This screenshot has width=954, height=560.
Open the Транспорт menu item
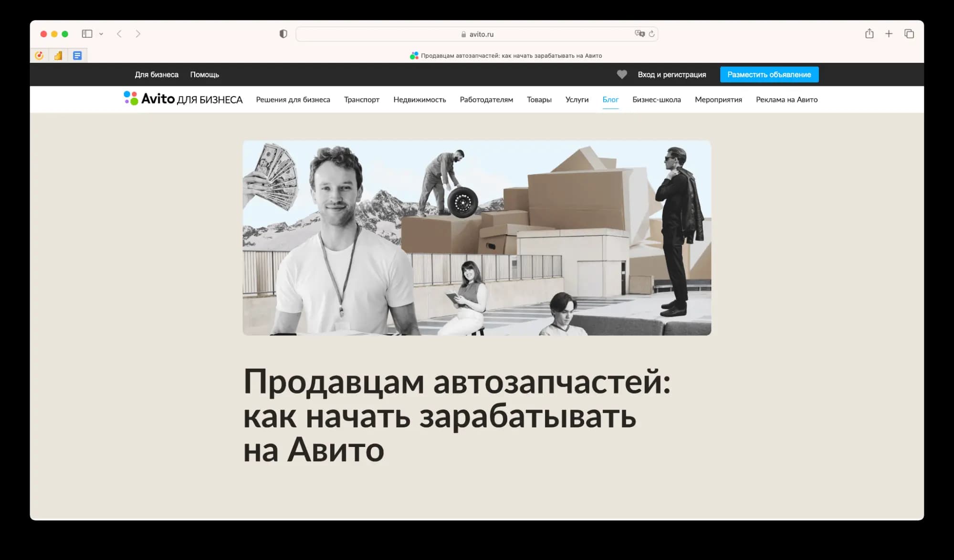click(x=362, y=100)
